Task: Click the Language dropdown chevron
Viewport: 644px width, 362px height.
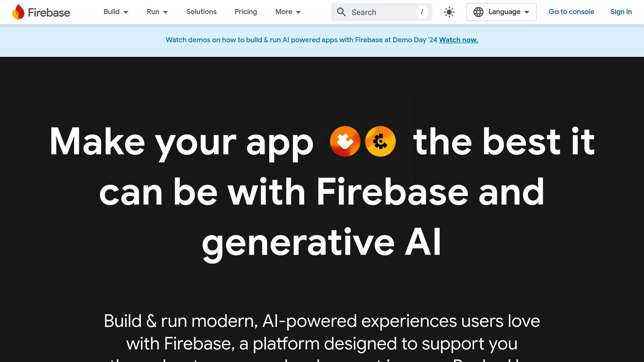Action: point(527,12)
